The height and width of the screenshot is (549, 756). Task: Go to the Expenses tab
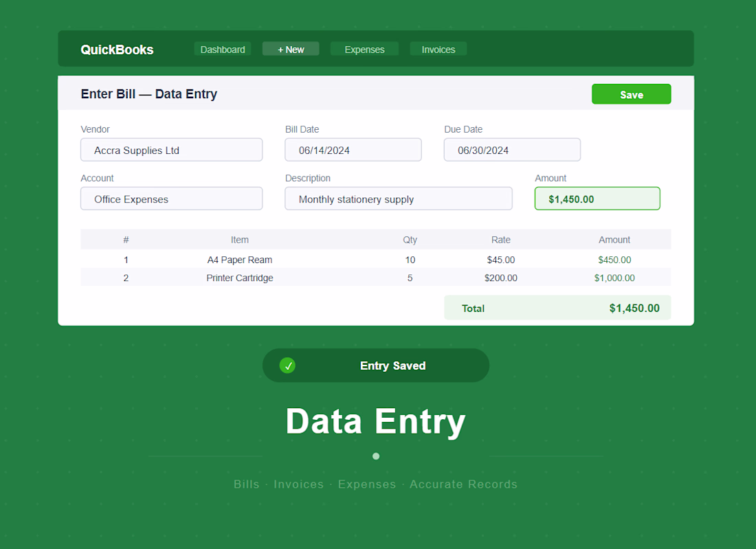[364, 49]
